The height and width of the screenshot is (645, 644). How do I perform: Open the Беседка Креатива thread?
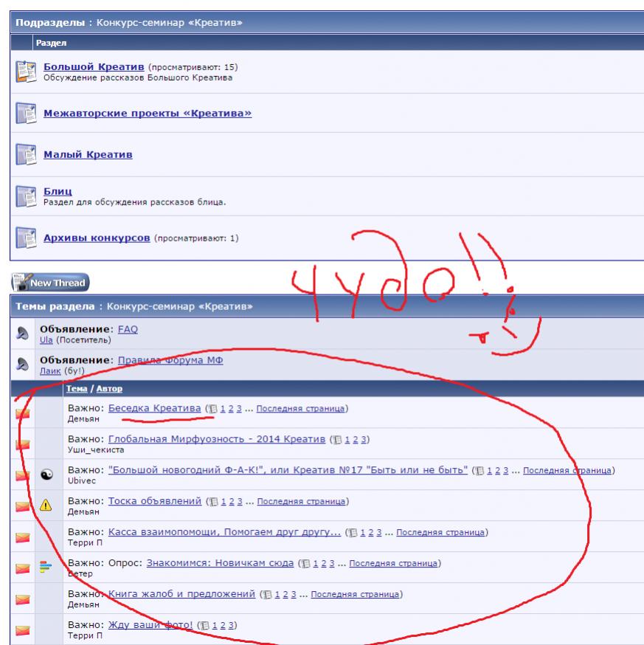pos(154,408)
